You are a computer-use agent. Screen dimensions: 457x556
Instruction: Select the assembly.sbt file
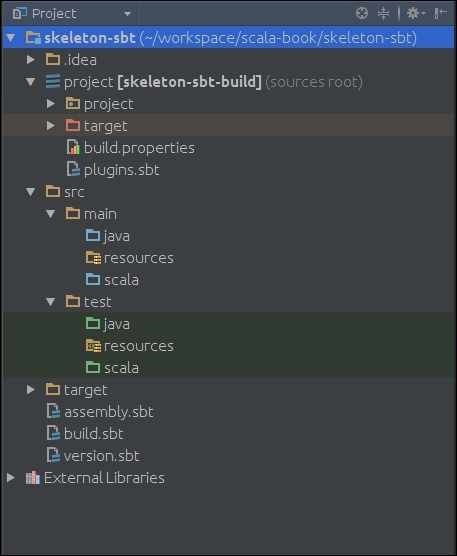pos(108,412)
